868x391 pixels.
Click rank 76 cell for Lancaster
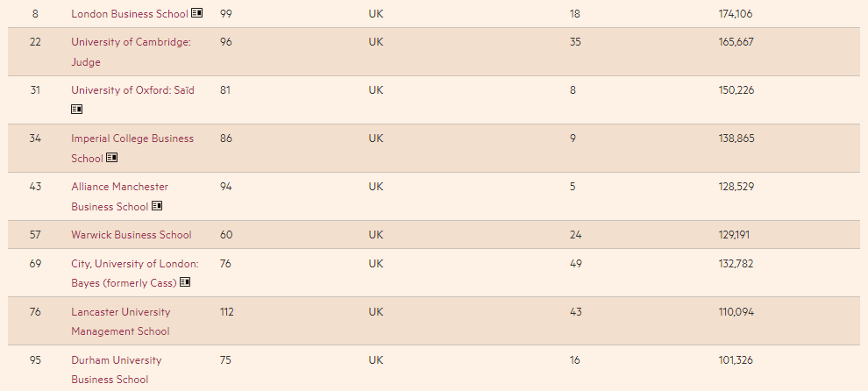pyautogui.click(x=35, y=312)
